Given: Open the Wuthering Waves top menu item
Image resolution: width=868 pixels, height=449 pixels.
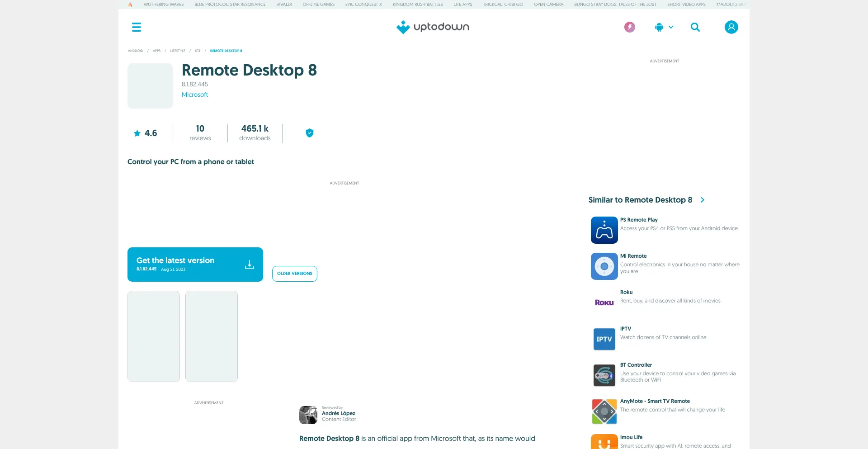Looking at the screenshot, I should (164, 5).
